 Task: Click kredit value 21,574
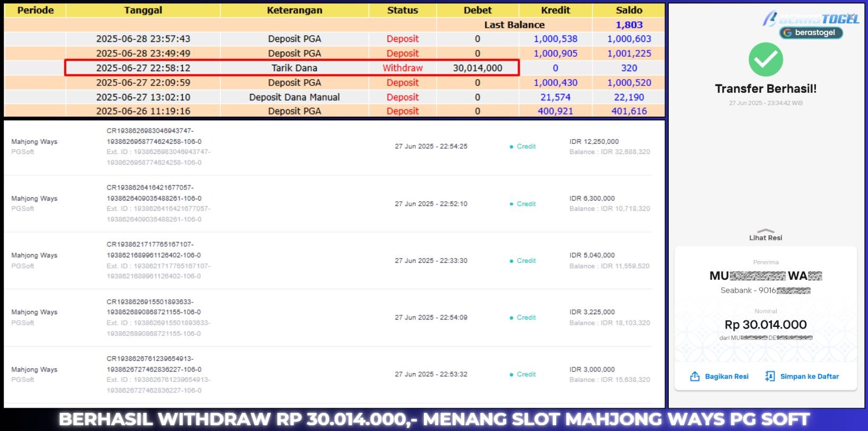(x=556, y=97)
